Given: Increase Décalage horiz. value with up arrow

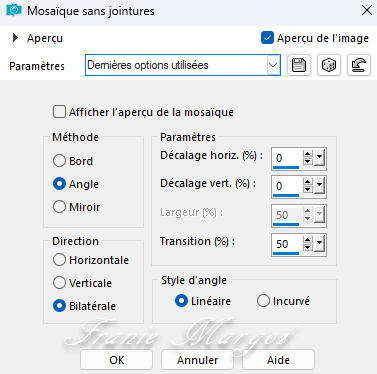Looking at the screenshot, I should click(308, 154).
